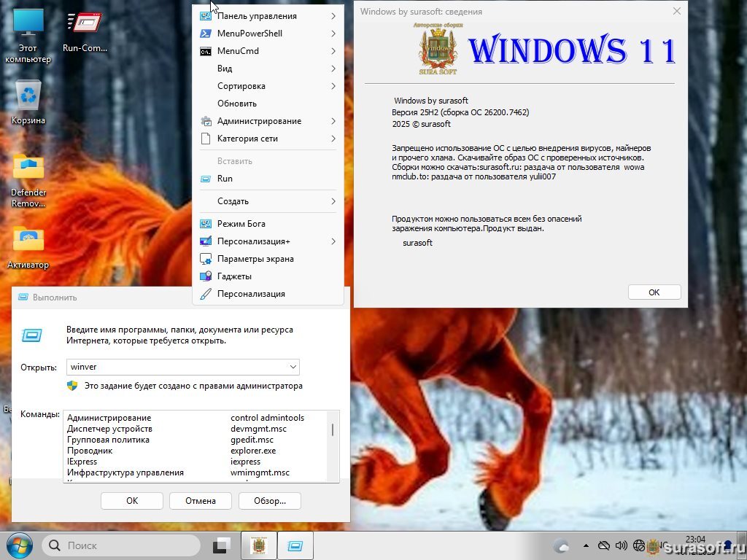Open the Task View taskbar icon
The image size is (747, 560).
pyautogui.click(x=221, y=545)
